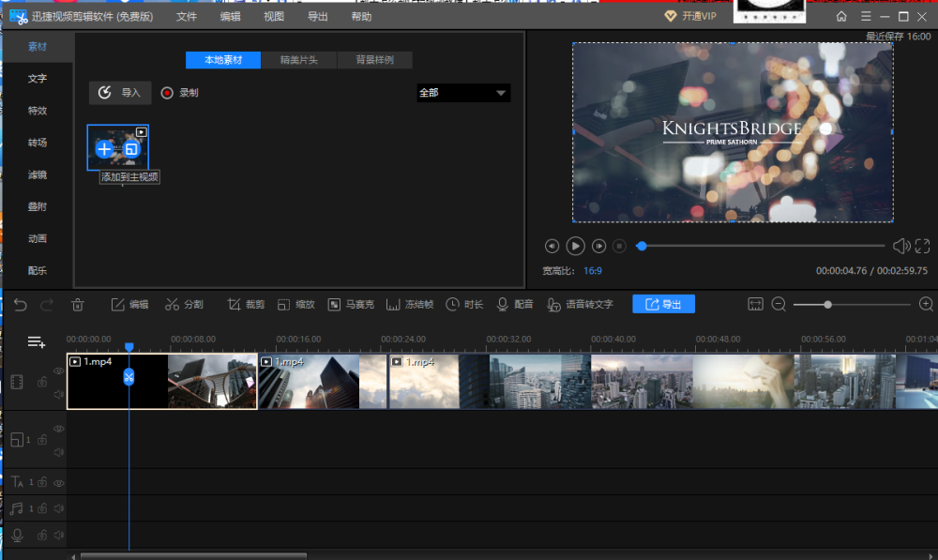Screen dimensions: 938x560
Task: Toggle the main video track lock
Action: (42, 382)
